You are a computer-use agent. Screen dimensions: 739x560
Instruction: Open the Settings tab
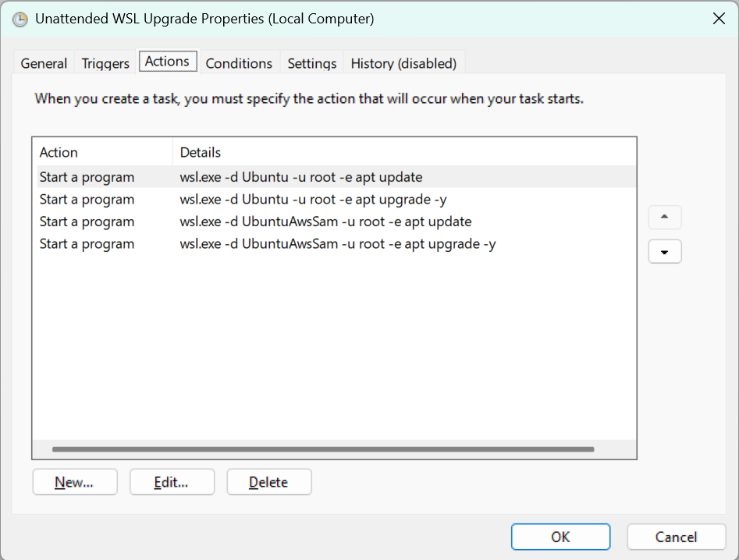point(311,63)
